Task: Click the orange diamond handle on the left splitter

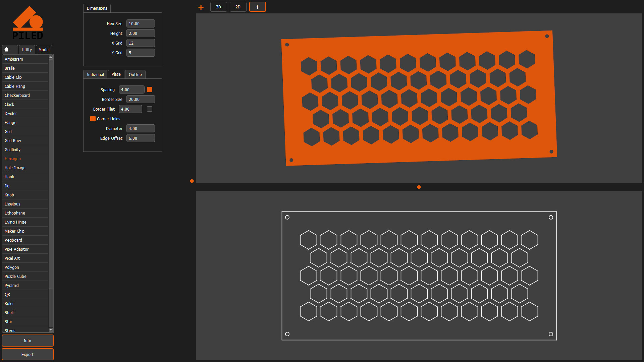Action: [x=192, y=181]
